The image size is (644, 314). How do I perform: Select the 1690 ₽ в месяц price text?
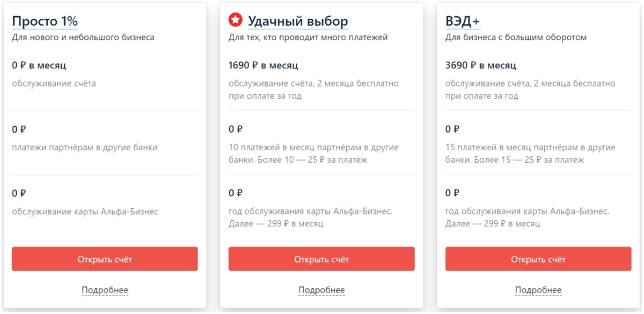click(x=264, y=65)
